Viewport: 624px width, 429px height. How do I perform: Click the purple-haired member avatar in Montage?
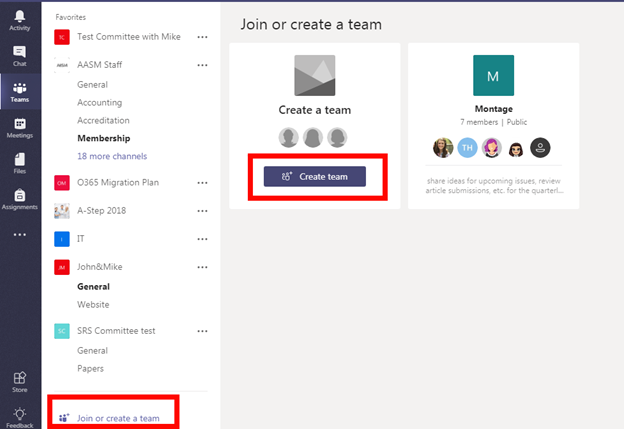coord(491,148)
